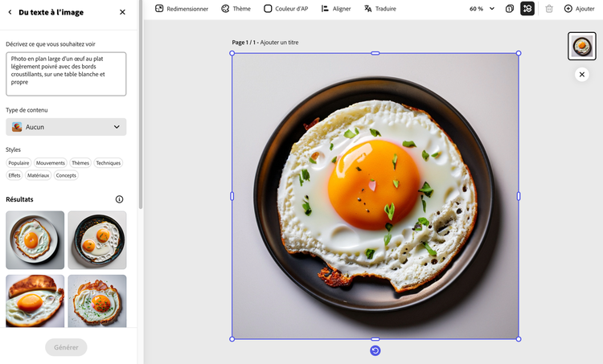Close the page thumbnail panel
Screen dimensions: 603x364
tap(582, 75)
